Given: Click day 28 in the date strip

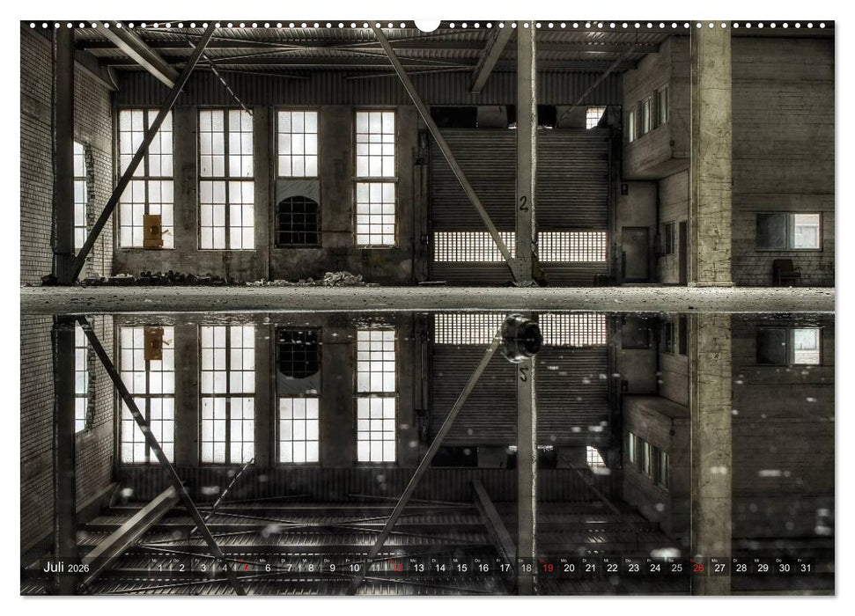Looking at the screenshot, I should tap(741, 568).
